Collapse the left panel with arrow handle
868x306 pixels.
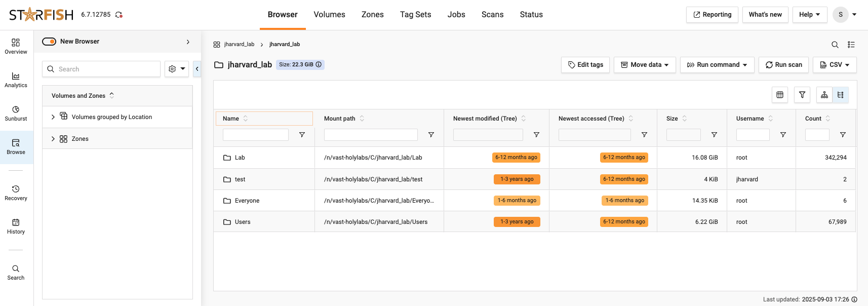[x=197, y=69]
